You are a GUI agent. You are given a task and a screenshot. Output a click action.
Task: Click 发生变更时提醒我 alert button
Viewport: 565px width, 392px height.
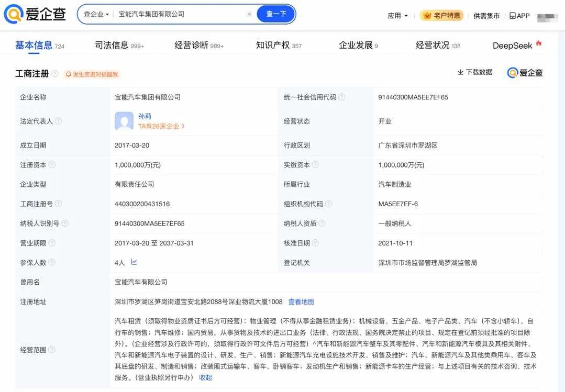pyautogui.click(x=92, y=74)
